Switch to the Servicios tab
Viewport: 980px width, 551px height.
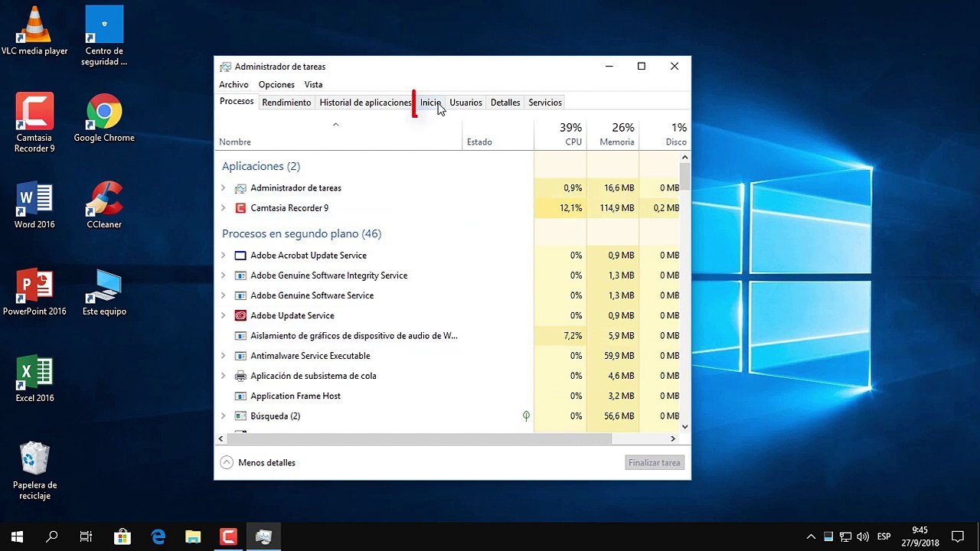pos(545,103)
